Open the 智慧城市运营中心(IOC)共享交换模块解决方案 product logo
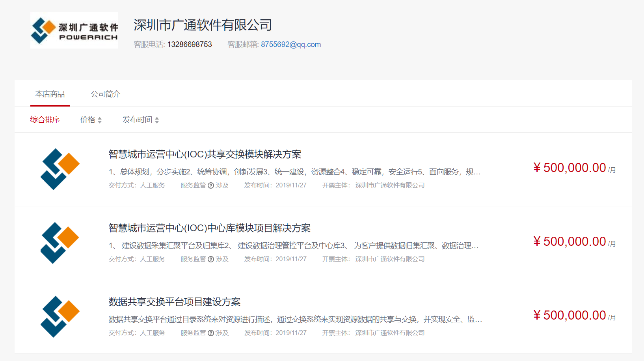 [x=60, y=169]
